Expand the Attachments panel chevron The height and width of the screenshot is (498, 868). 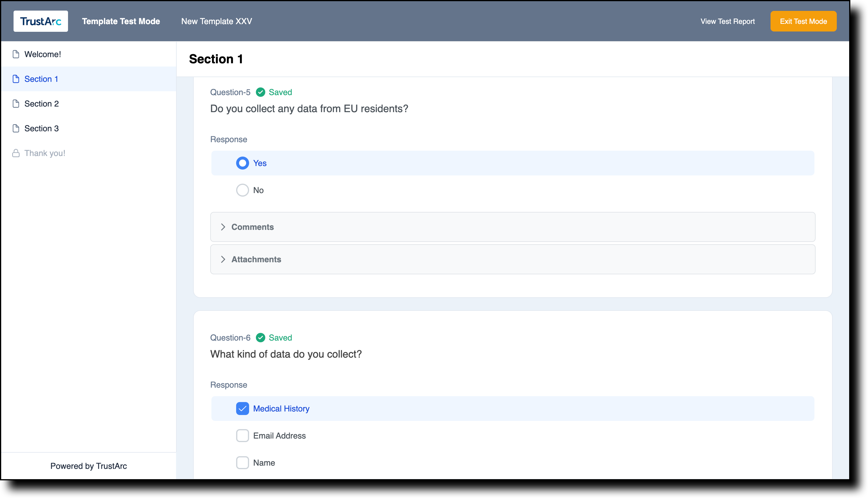click(223, 259)
